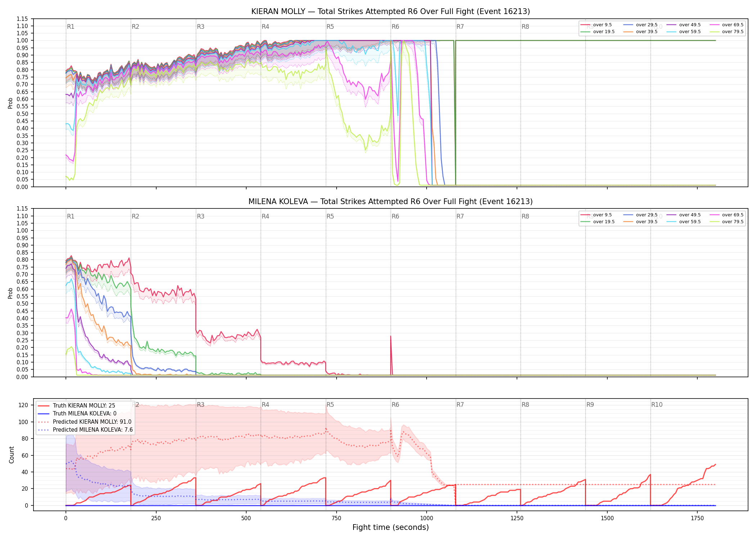This screenshot has width=756, height=540.
Task: Click the 1.15 tick on the KIERAN MOLLY chart
Action: pos(22,19)
